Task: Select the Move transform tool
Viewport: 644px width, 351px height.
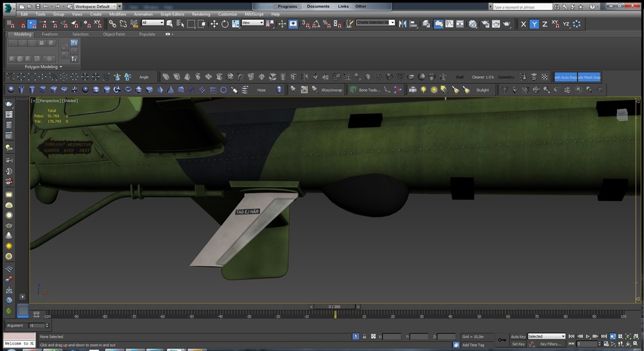Action: 214,24
